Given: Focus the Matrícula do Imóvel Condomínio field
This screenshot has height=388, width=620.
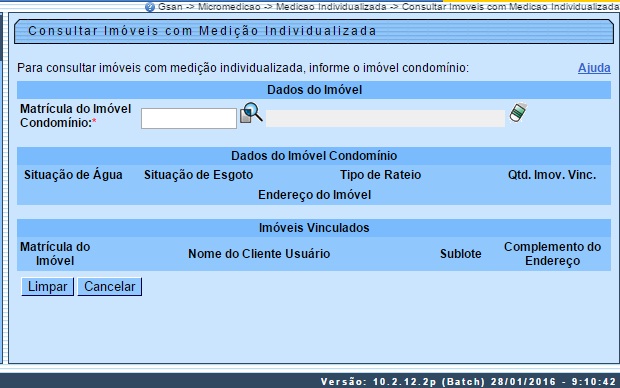Looking at the screenshot, I should point(189,118).
